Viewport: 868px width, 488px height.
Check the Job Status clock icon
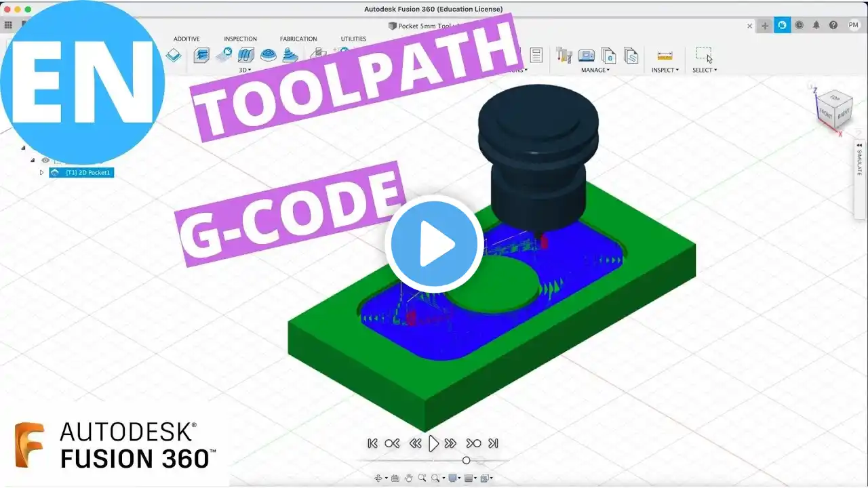(x=799, y=25)
